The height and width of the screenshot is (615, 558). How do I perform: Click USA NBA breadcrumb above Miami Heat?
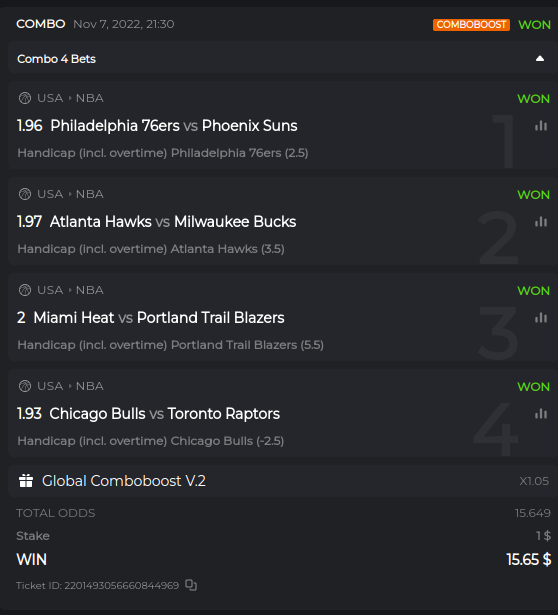70,290
